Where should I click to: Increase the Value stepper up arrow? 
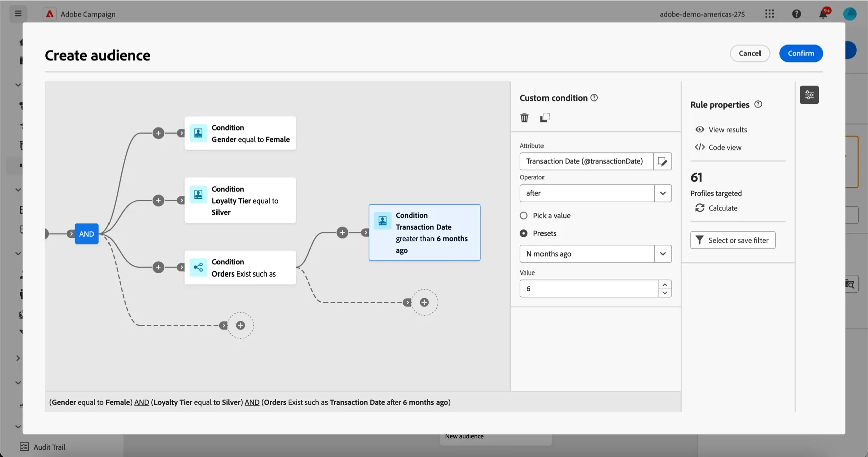pos(665,285)
